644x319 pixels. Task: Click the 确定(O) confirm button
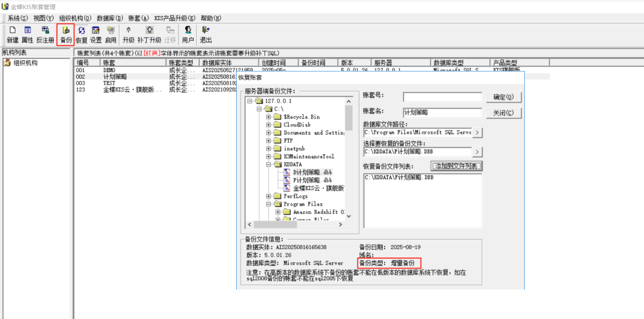tap(504, 97)
